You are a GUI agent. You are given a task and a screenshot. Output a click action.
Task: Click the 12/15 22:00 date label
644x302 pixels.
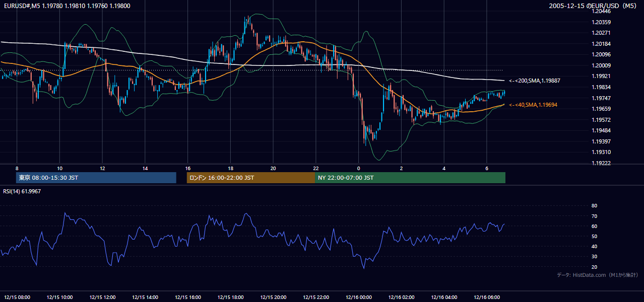[316, 297]
